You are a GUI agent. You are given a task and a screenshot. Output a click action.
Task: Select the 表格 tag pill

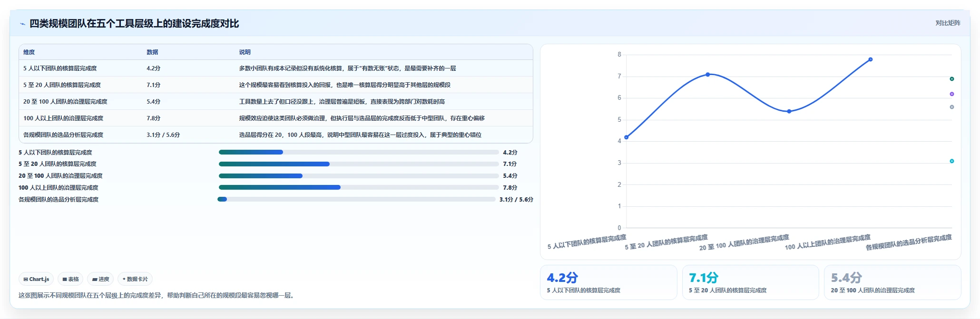70,279
